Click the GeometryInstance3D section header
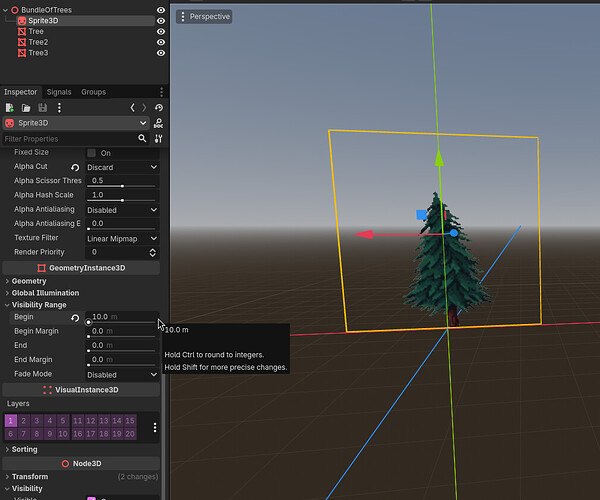This screenshot has height=500, width=600. click(x=81, y=268)
